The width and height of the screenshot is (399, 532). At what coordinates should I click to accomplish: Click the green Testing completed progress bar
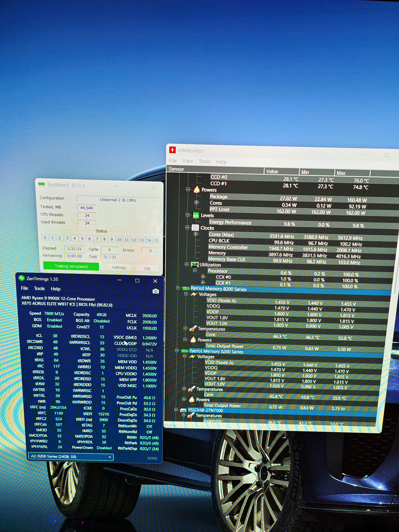[x=71, y=266]
